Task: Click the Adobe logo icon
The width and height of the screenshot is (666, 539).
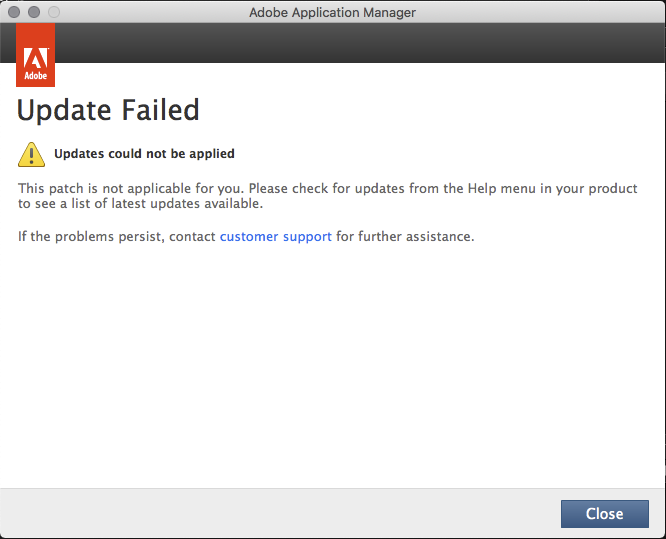Action: click(35, 55)
